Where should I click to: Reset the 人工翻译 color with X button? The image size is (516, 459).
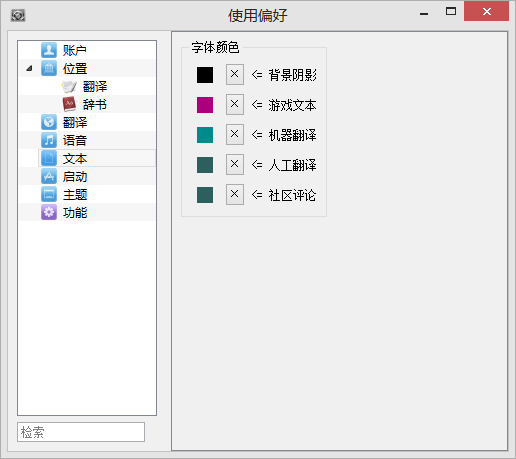pyautogui.click(x=235, y=164)
